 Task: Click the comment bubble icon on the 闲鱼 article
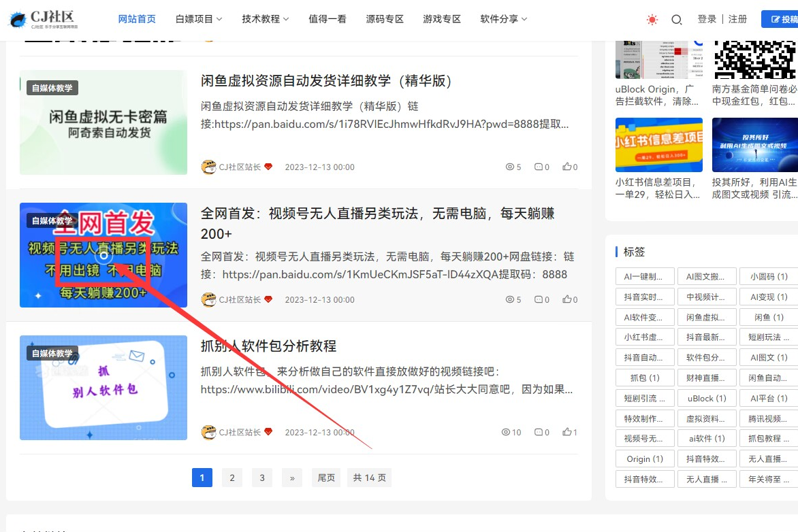coord(537,166)
